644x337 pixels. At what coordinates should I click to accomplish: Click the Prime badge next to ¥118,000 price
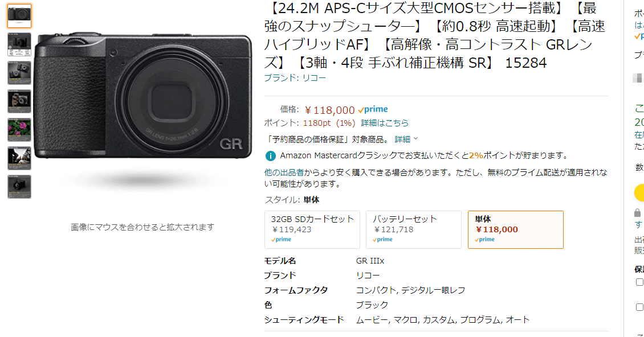pos(374,109)
